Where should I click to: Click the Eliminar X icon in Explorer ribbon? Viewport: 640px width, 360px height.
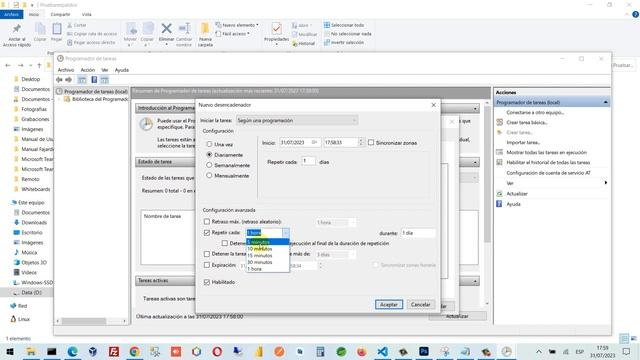[166, 29]
